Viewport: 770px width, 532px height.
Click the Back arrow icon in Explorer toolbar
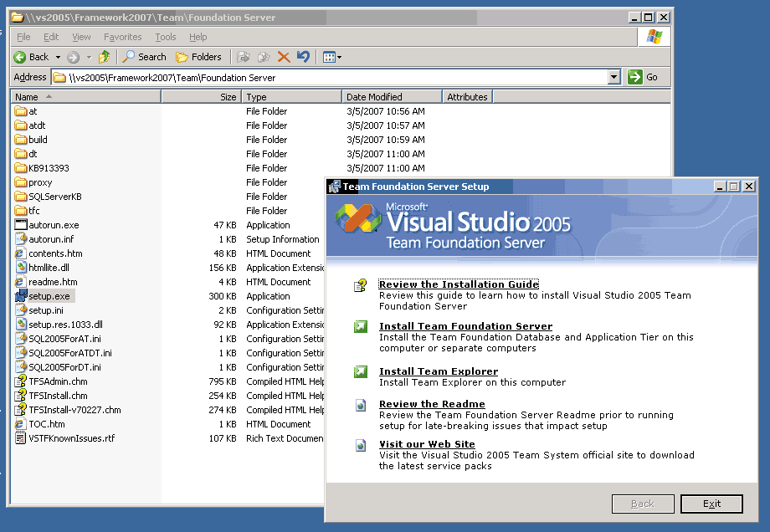coord(19,58)
